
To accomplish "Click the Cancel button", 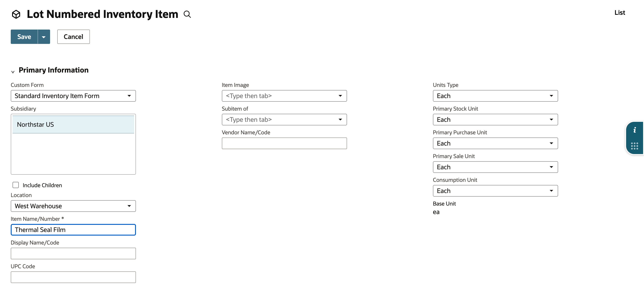I will (74, 37).
